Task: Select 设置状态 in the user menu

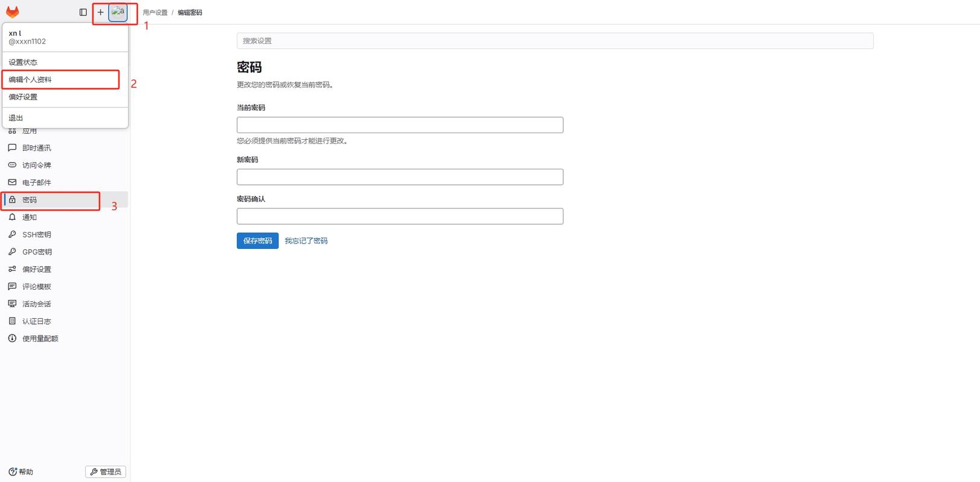Action: 23,62
